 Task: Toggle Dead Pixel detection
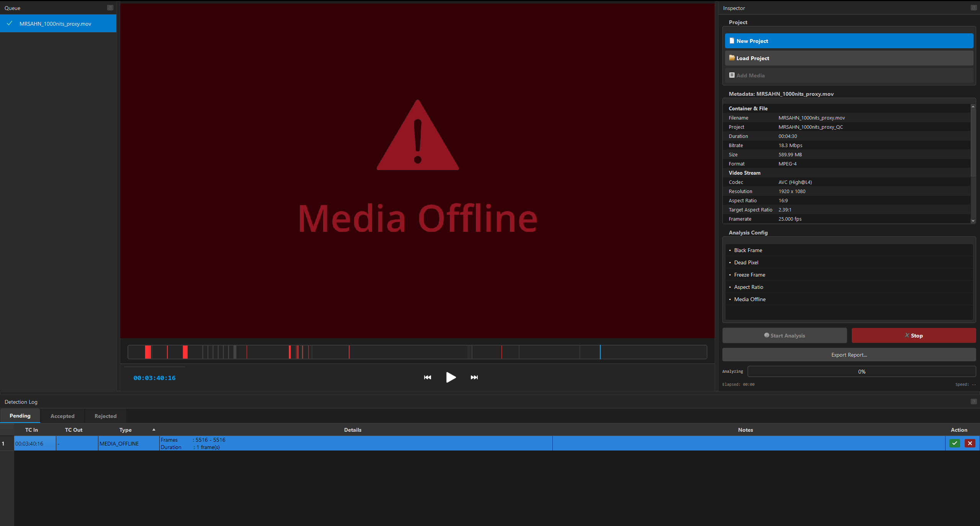(x=745, y=262)
